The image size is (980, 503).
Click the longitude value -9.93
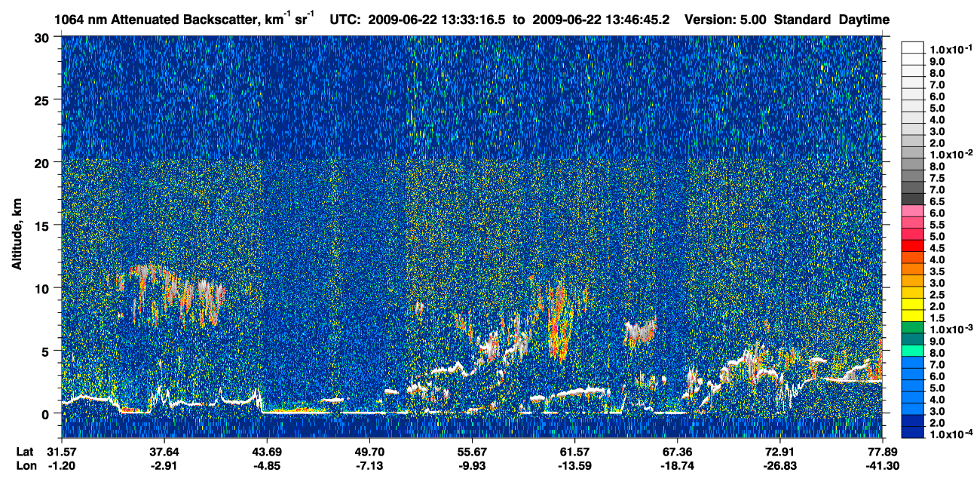(472, 465)
